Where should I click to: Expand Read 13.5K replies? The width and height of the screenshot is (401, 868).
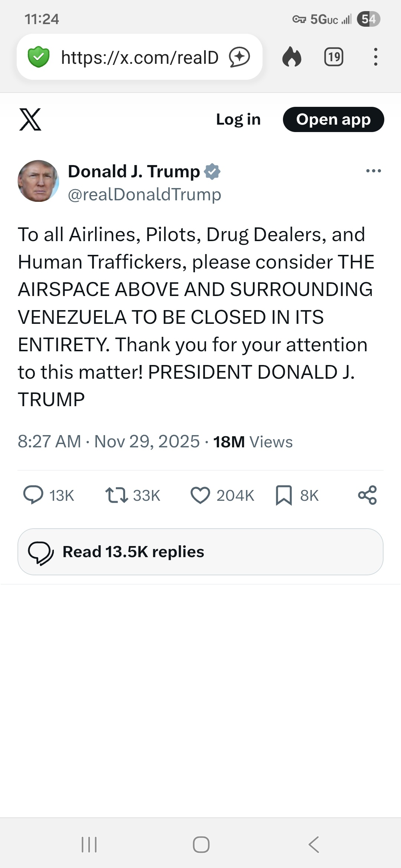[x=200, y=552]
